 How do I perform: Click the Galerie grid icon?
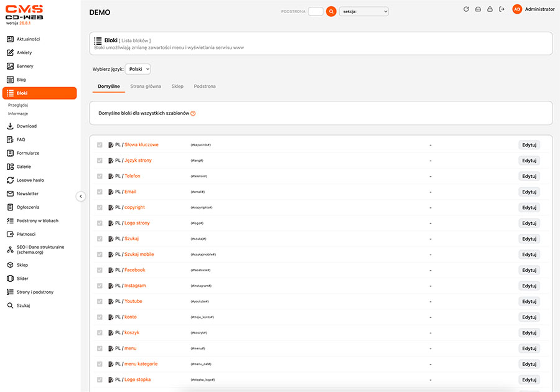[11, 167]
